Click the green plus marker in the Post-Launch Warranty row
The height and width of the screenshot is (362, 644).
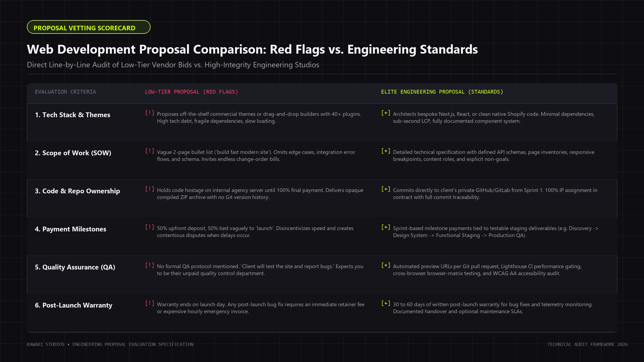coord(386,303)
